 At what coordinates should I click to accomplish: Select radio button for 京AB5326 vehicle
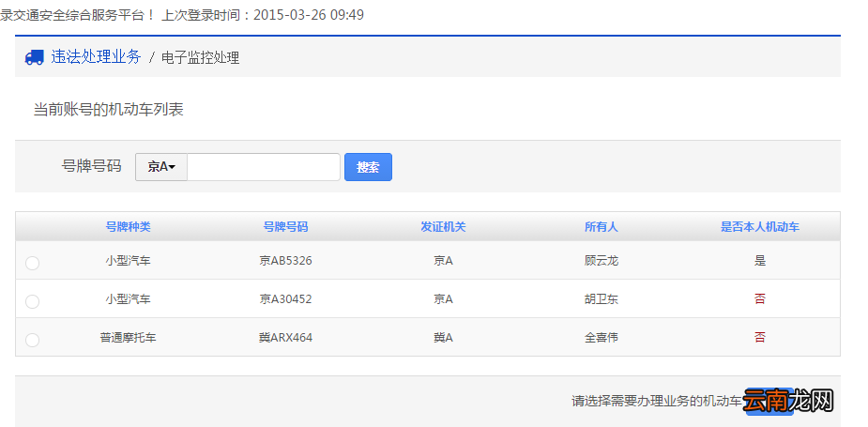point(32,263)
